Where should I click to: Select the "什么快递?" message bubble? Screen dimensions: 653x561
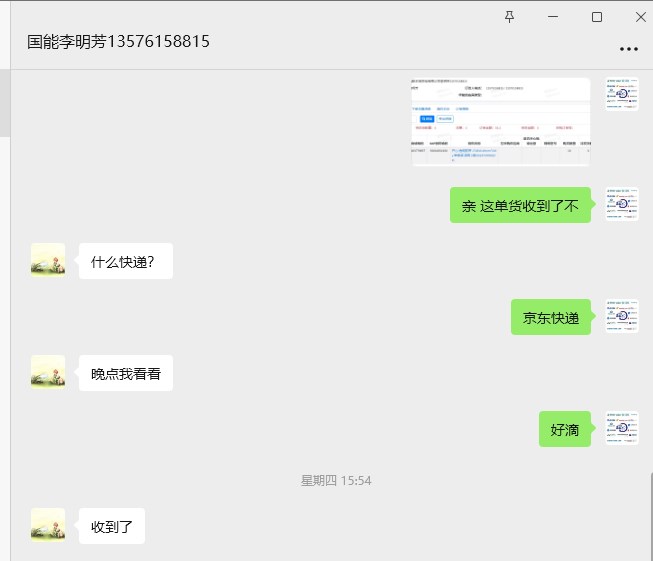125,262
